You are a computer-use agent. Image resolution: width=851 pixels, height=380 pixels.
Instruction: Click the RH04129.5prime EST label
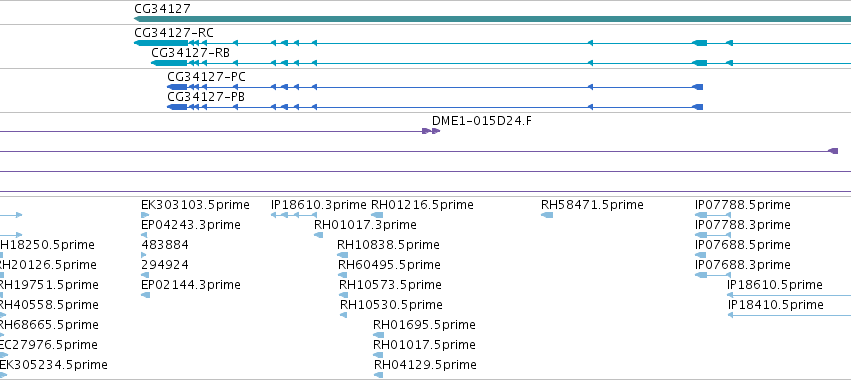point(426,364)
